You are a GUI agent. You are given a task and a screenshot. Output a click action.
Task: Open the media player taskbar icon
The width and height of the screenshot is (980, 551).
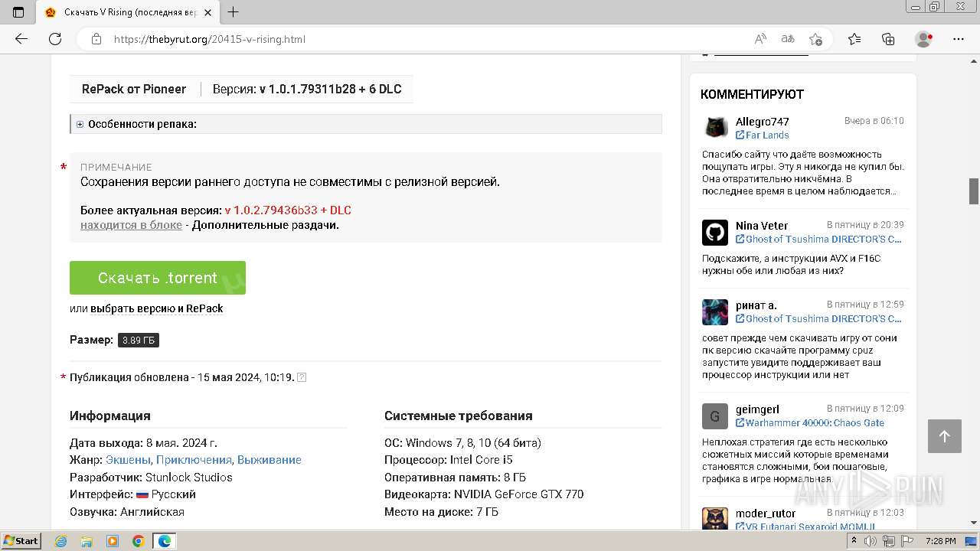tap(113, 541)
